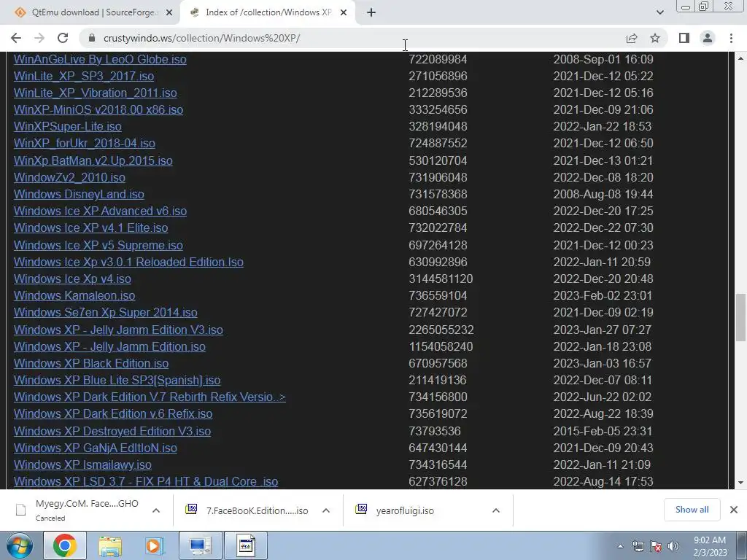The height and width of the screenshot is (560, 747).
Task: Download Windows Ice Xp v3.0.1 Reloaded Edition
Action: click(x=128, y=262)
